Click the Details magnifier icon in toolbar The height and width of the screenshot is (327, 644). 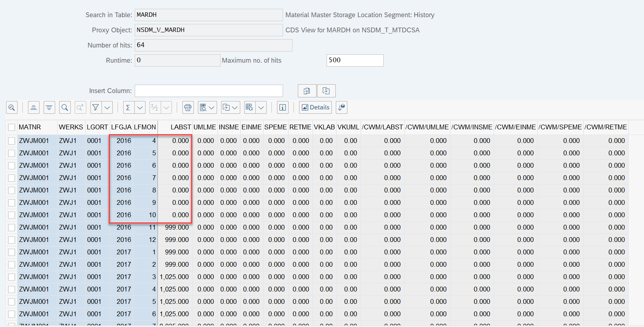click(x=12, y=107)
